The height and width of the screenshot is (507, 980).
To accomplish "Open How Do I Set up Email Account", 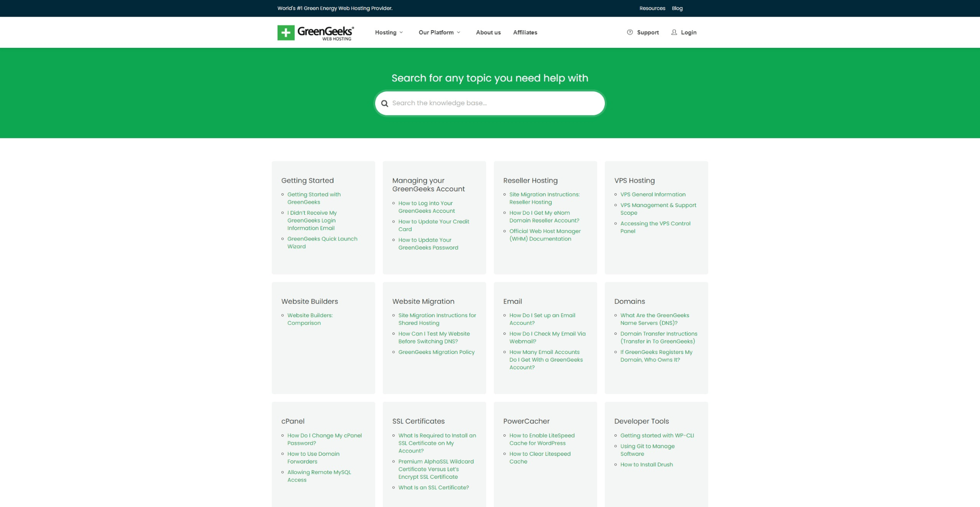I will (542, 319).
